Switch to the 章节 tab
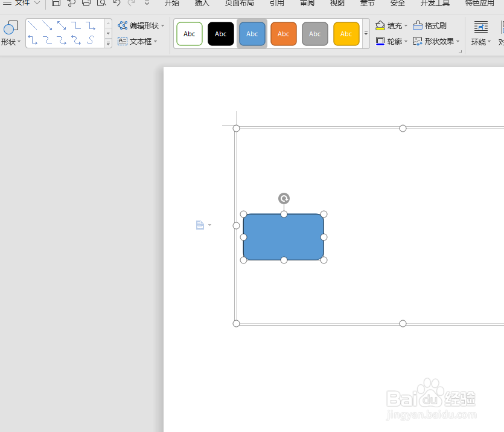Screen dimensions: 504x432 (x=368, y=3)
